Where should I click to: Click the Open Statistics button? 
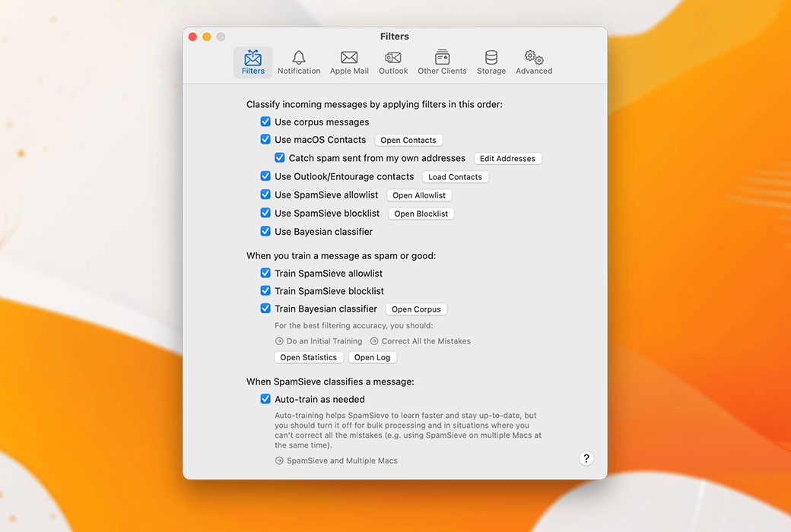coord(309,357)
